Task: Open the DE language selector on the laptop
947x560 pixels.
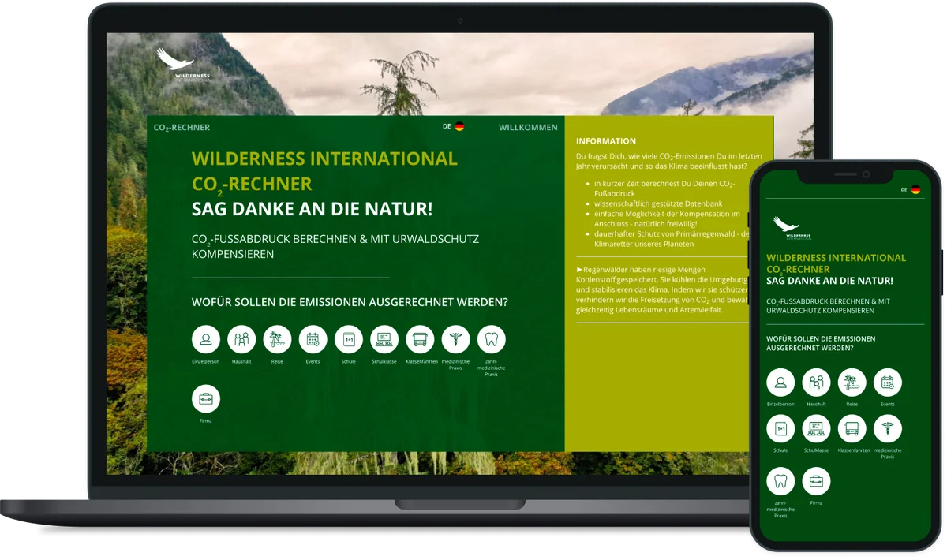Action: pyautogui.click(x=453, y=126)
